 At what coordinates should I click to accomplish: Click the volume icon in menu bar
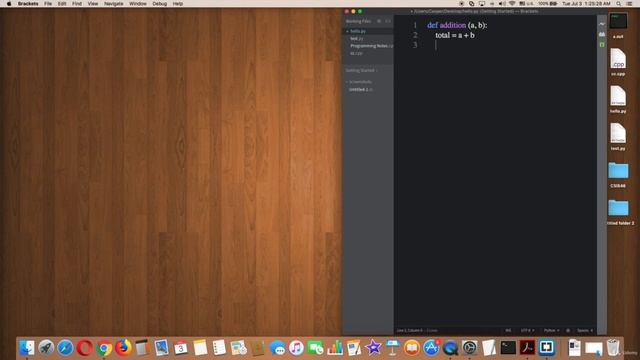pyautogui.click(x=502, y=4)
